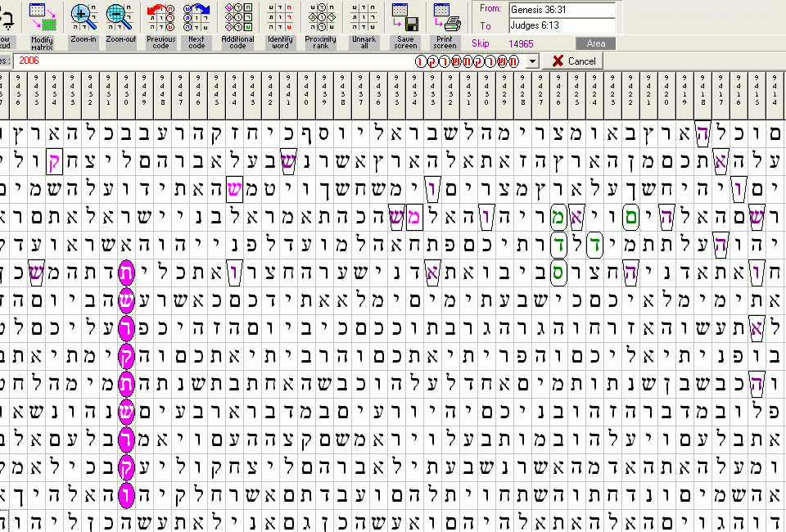This screenshot has width=786, height=532.
Task: Click the Save screen icon
Action: pos(405,16)
